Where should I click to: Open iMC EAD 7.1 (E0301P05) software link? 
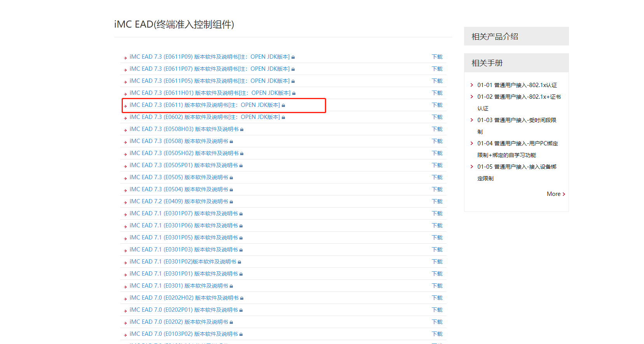click(184, 237)
